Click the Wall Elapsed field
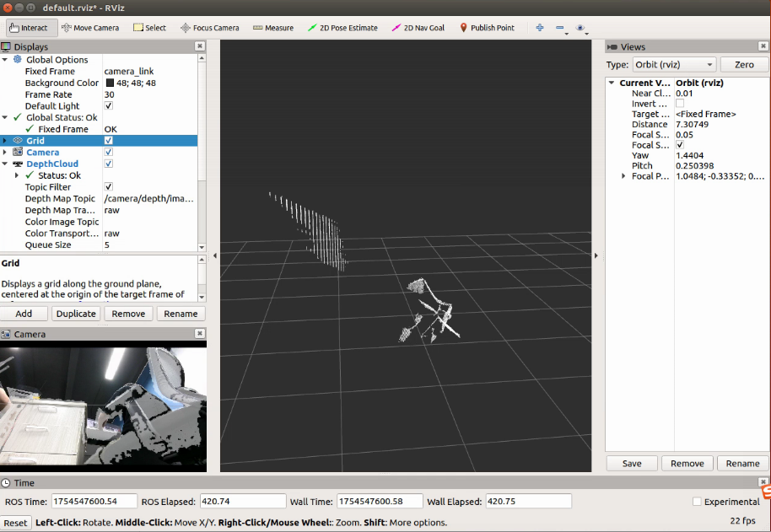771x532 pixels. click(529, 501)
